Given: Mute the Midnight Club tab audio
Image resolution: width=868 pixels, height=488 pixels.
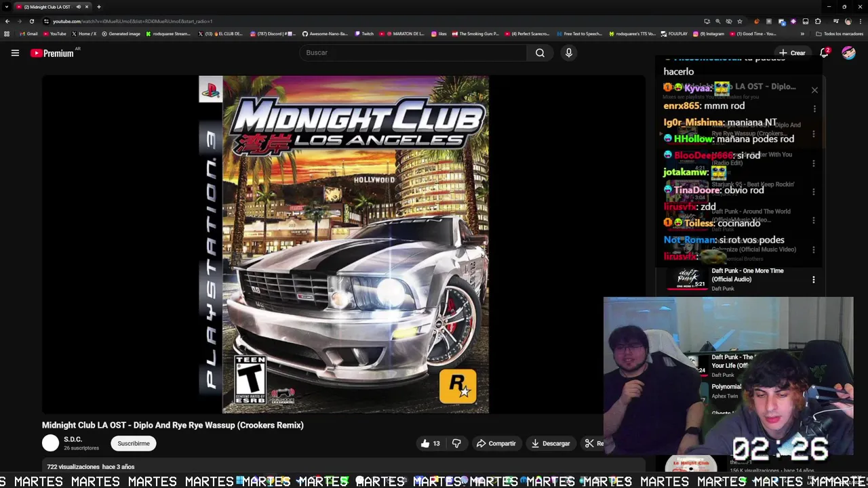Looking at the screenshot, I should (x=78, y=7).
